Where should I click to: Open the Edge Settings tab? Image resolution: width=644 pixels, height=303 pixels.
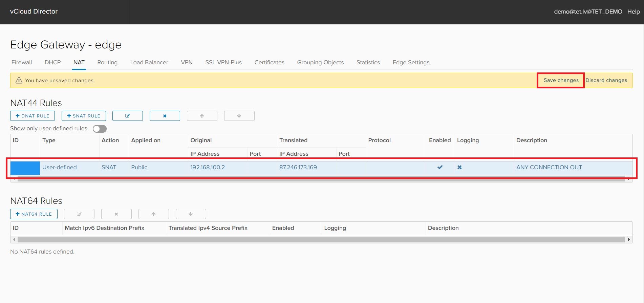pos(411,62)
